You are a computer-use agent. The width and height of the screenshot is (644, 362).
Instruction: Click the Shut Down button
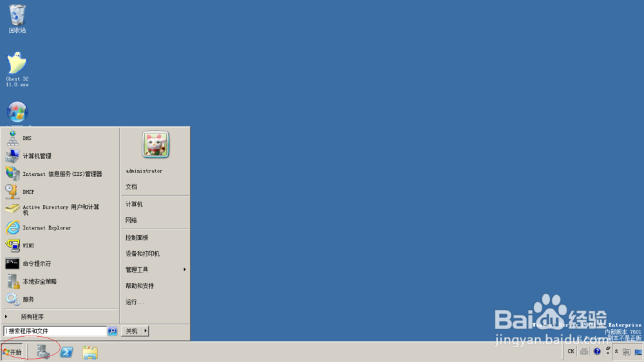point(132,331)
